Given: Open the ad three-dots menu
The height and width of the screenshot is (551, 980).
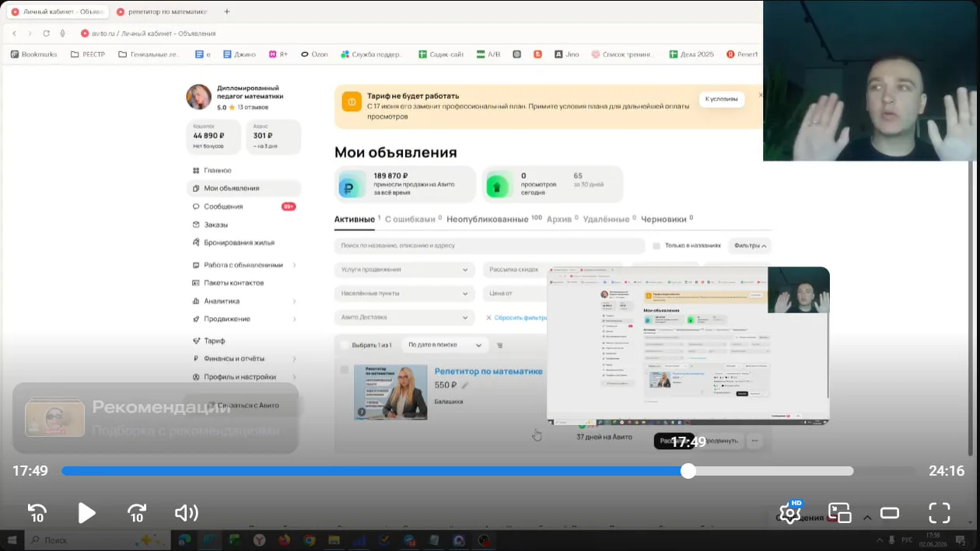Looking at the screenshot, I should point(754,441).
